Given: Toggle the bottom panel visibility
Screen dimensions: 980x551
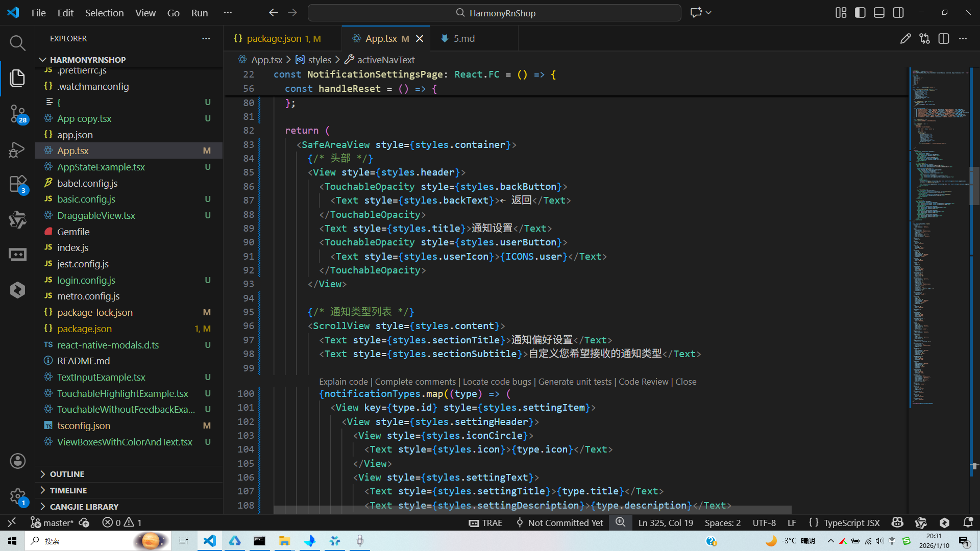Looking at the screenshot, I should tap(879, 13).
